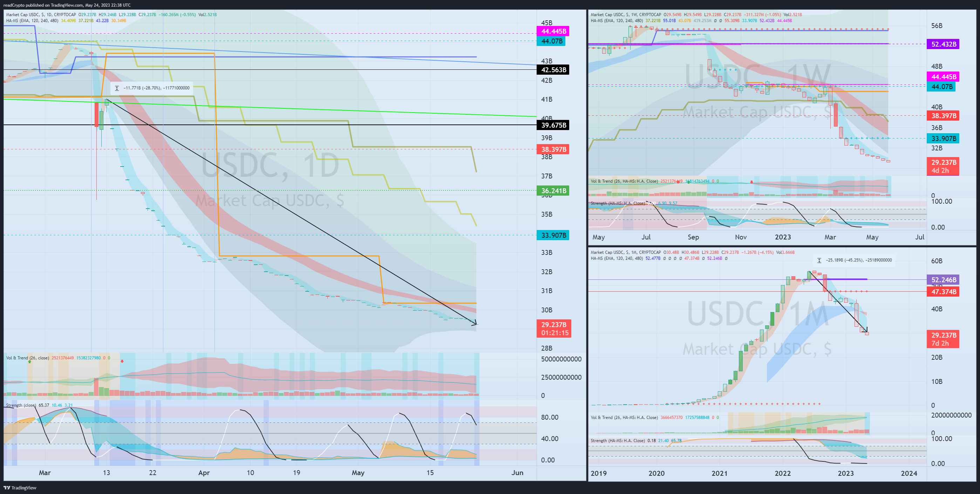
Task: Select the monthly 'Market Cap USDC, $, 1M, CRYPTOCAP' legend title
Action: coord(626,252)
